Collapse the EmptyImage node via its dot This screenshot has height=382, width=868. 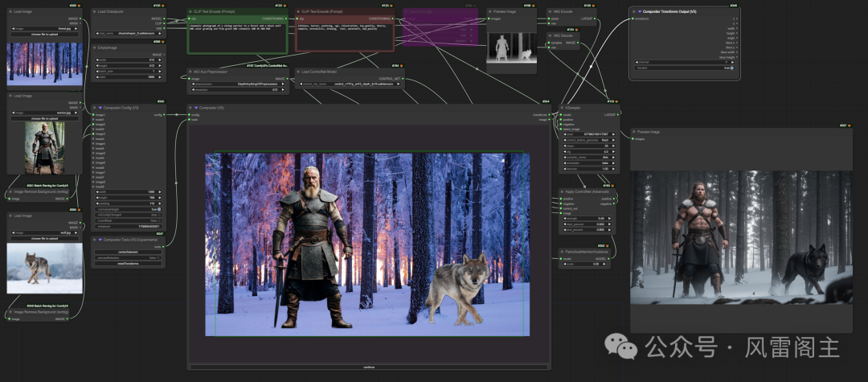coord(95,47)
